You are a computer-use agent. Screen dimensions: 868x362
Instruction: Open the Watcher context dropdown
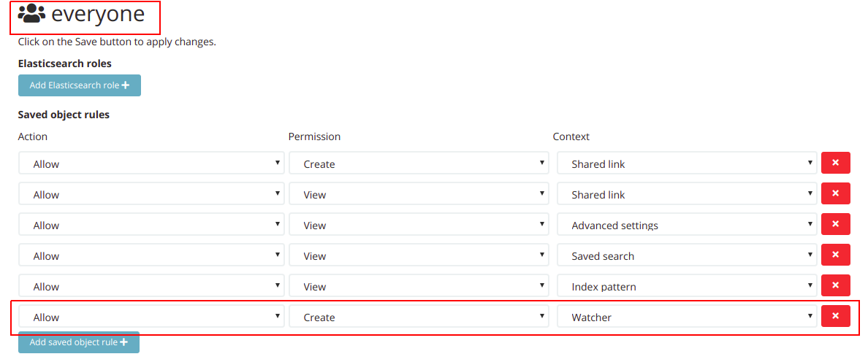pyautogui.click(x=686, y=317)
